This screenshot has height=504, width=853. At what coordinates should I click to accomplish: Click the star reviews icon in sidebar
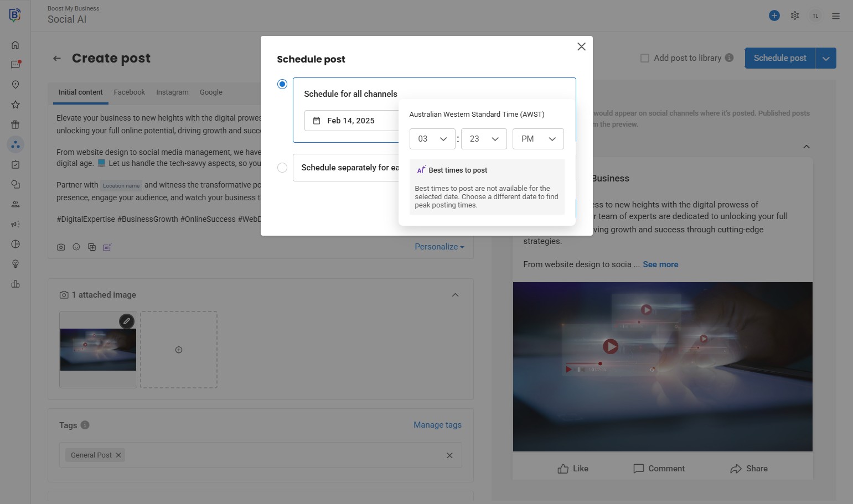pos(15,105)
